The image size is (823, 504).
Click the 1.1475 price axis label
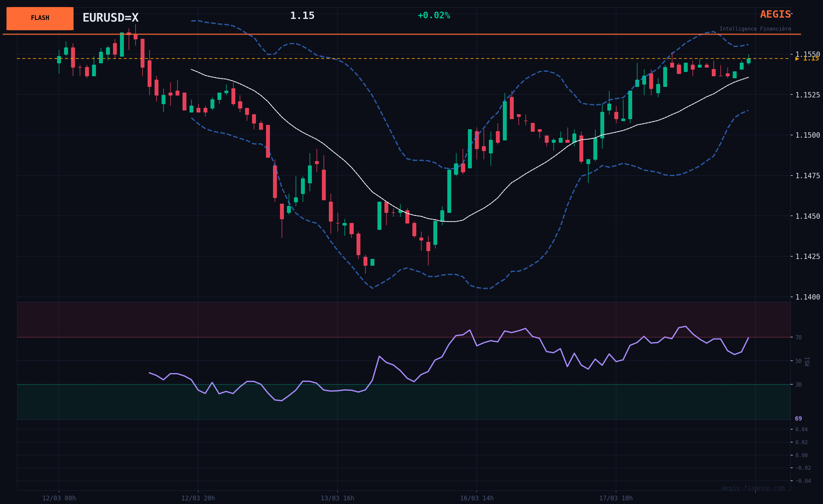pos(807,176)
